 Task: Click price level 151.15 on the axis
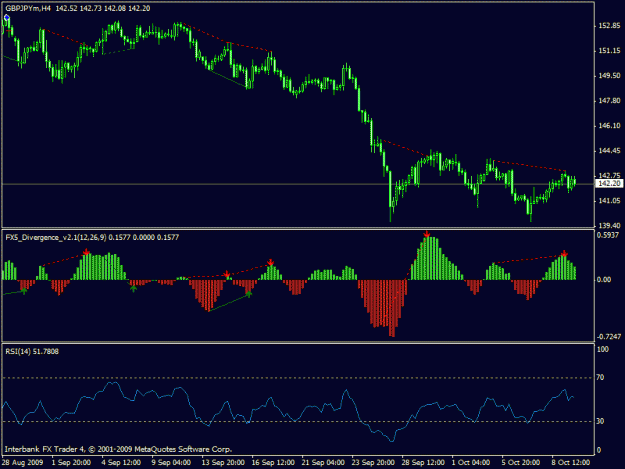click(x=609, y=51)
